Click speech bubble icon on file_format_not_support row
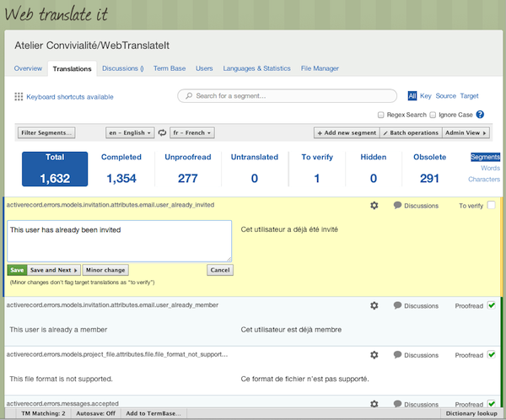The height and width of the screenshot is (420, 506). (397, 355)
